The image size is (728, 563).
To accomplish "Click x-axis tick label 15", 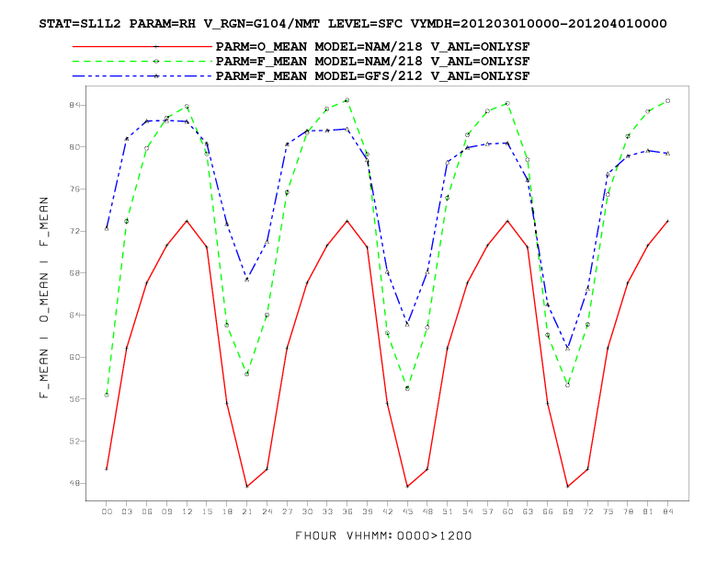I will tap(207, 511).
